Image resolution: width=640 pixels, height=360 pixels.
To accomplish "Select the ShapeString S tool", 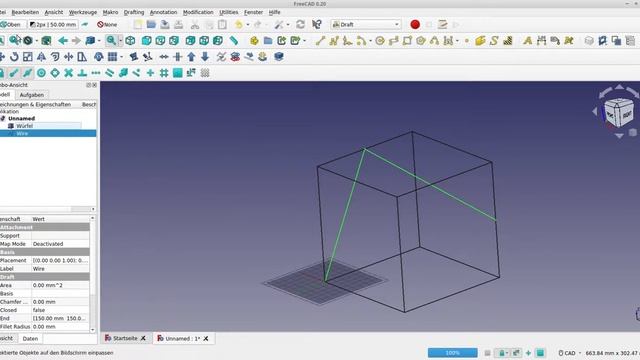I will click(494, 40).
